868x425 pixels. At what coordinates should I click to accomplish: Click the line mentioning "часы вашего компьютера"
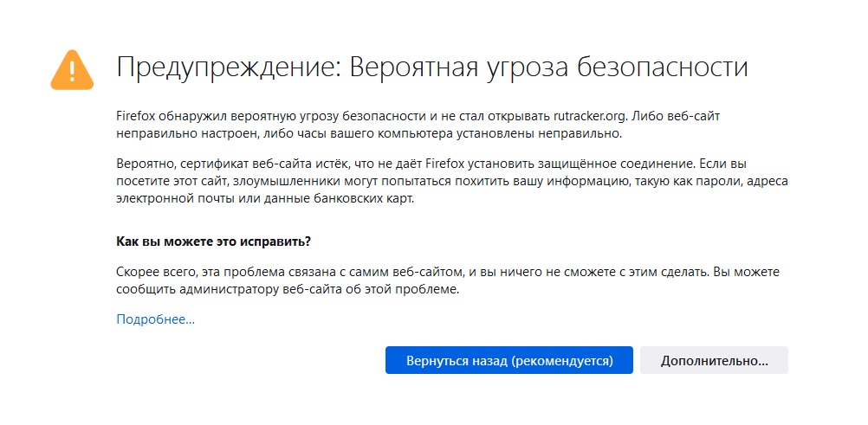tap(370, 134)
